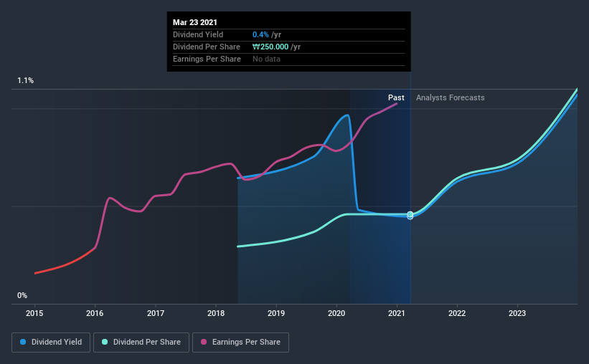Click the 0.4% dividend yield value in tooltip

click(260, 34)
